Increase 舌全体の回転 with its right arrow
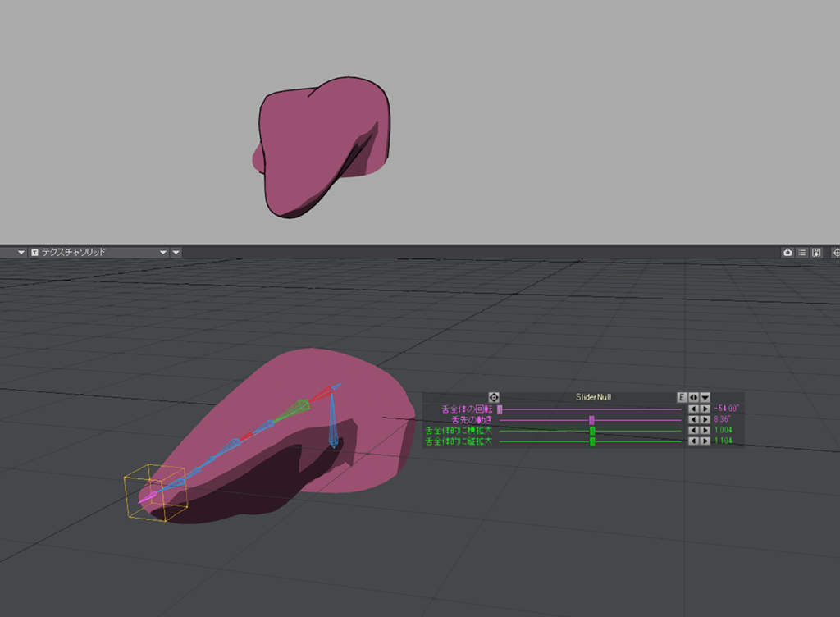The image size is (840, 617). (705, 409)
